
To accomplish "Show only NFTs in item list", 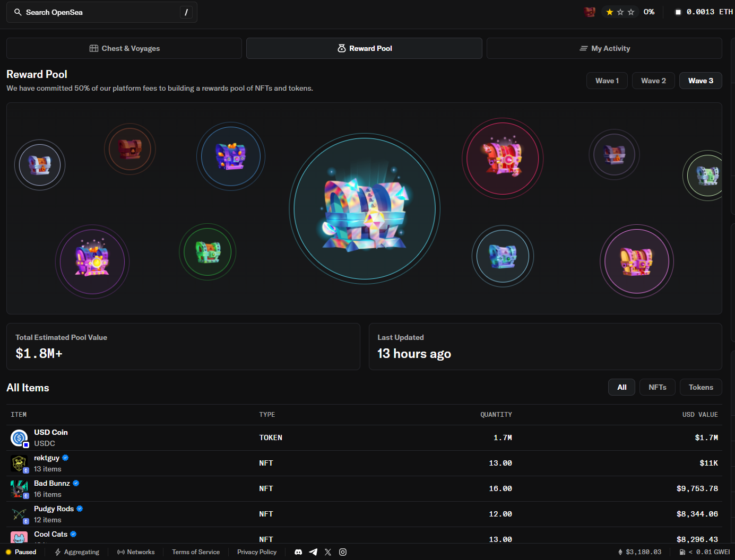I will [x=657, y=387].
